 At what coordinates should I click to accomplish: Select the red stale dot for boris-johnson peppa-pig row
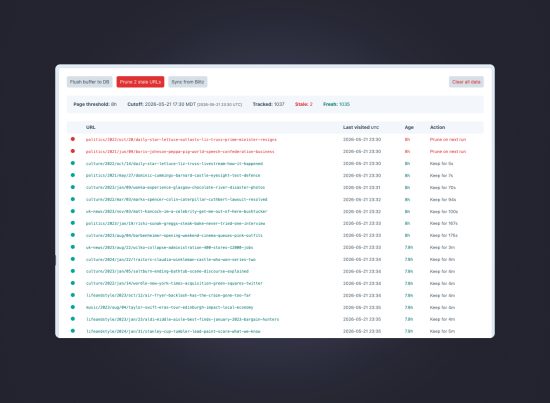(73, 151)
